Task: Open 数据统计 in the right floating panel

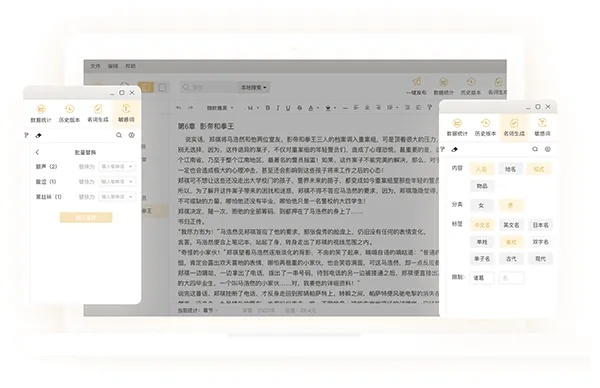Action: point(457,127)
